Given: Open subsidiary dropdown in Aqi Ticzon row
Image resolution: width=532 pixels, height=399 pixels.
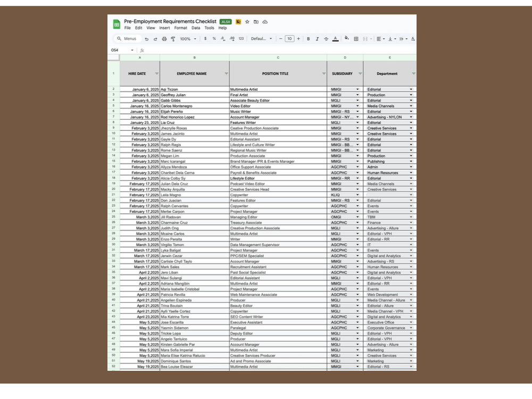Looking at the screenshot, I should click(x=358, y=89).
